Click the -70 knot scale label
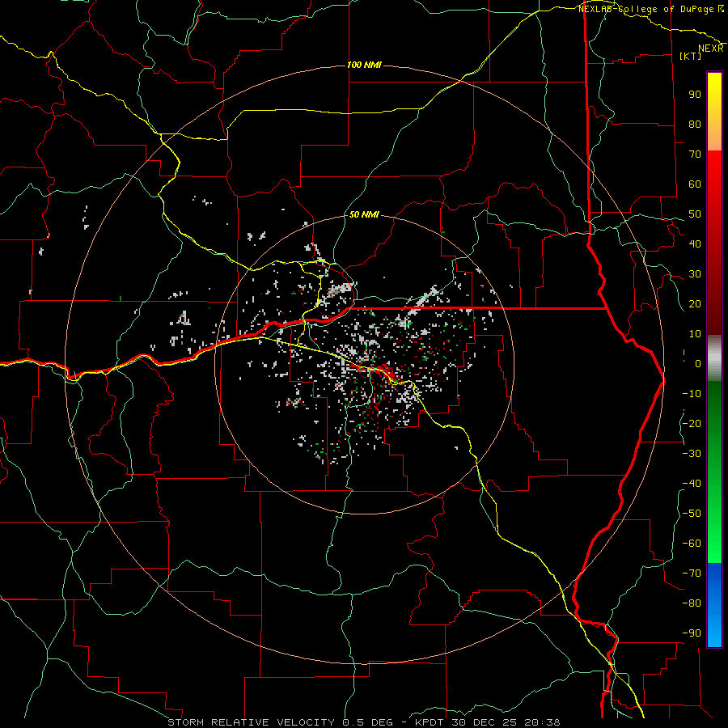The height and width of the screenshot is (728, 728). (692, 574)
